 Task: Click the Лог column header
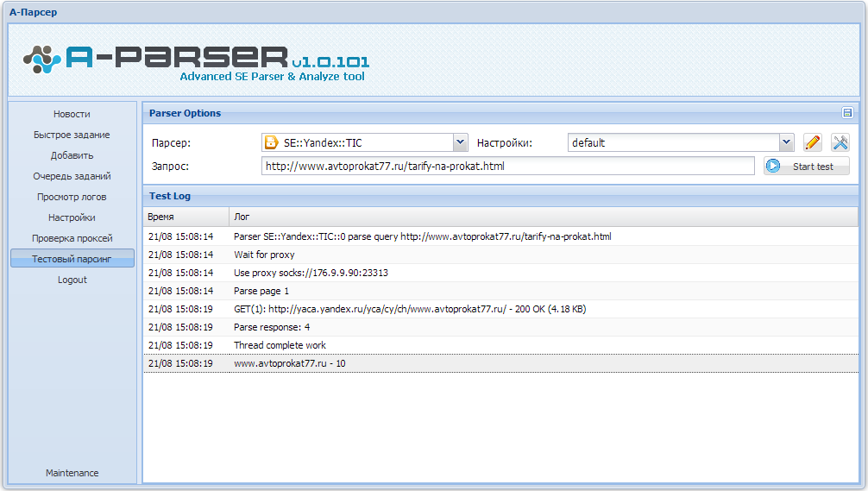coord(544,217)
